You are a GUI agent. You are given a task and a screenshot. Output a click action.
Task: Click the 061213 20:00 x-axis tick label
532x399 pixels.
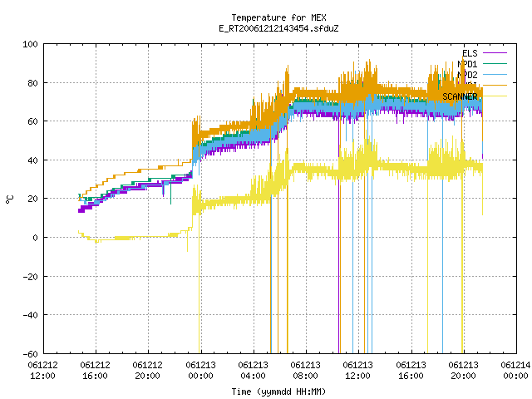tap(464, 371)
